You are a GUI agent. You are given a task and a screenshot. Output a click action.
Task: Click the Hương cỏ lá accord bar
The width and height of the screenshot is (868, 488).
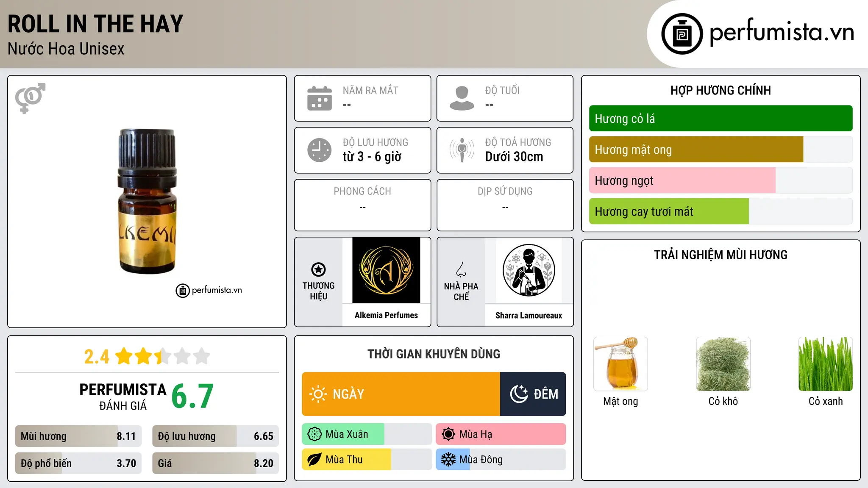pyautogui.click(x=721, y=119)
